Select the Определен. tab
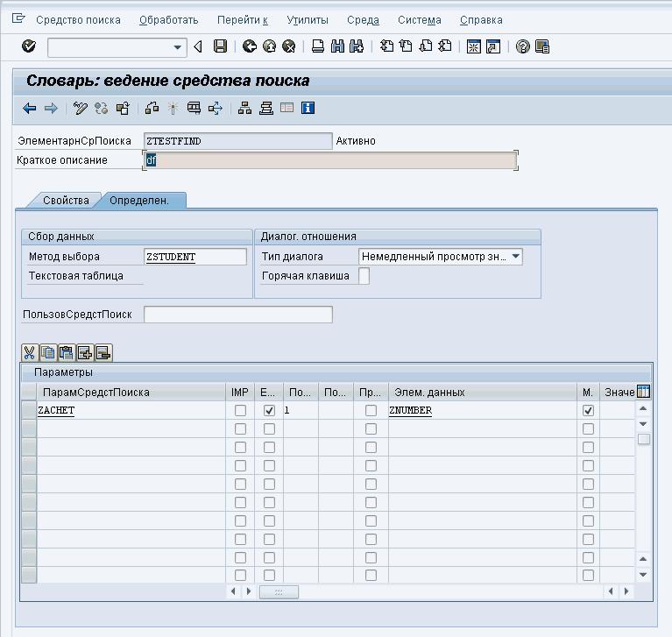The height and width of the screenshot is (637, 672). point(139,200)
